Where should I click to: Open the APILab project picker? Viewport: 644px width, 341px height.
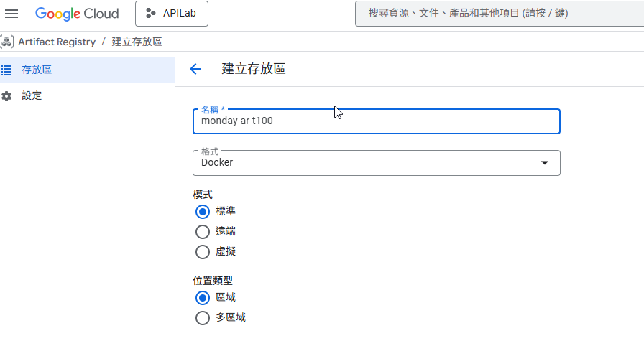(172, 14)
